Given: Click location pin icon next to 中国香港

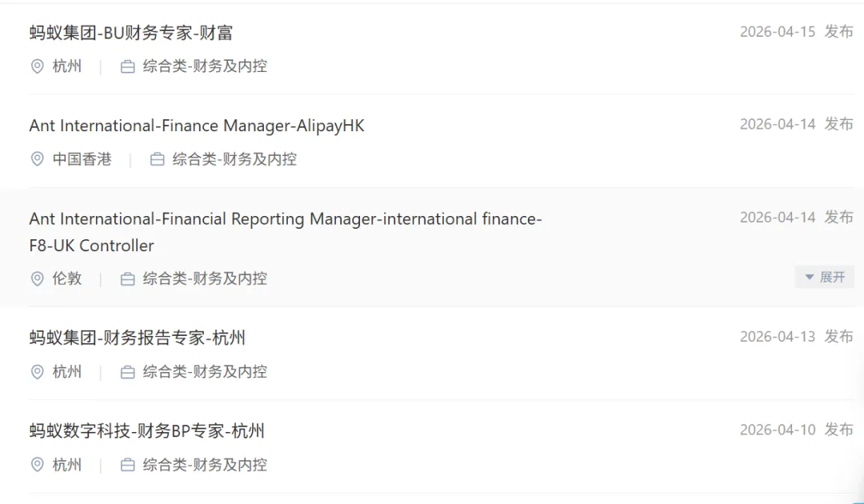Looking at the screenshot, I should [37, 159].
